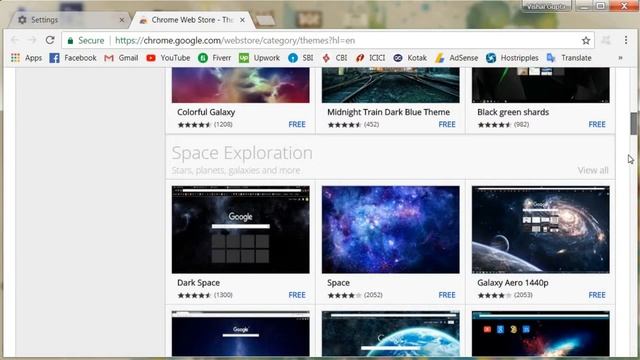
Task: Close the Settings tab
Action: coord(122,20)
